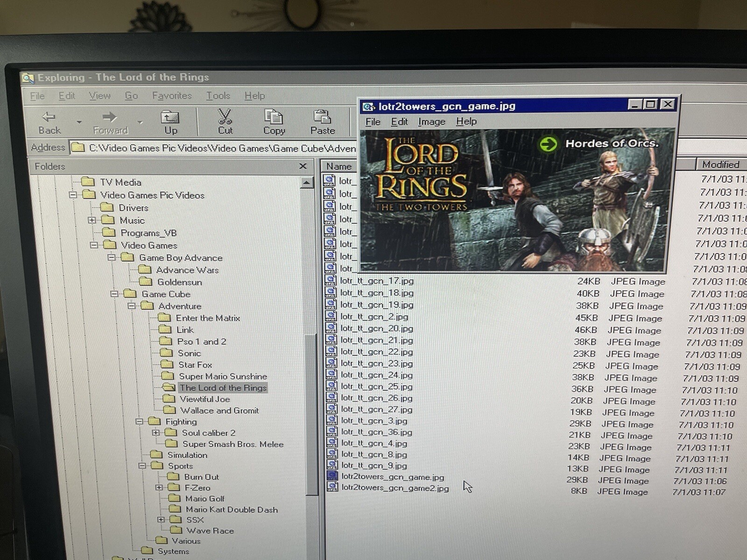Click the Mario Golf folder icon
Image resolution: width=747 pixels, height=560 pixels.
[175, 498]
